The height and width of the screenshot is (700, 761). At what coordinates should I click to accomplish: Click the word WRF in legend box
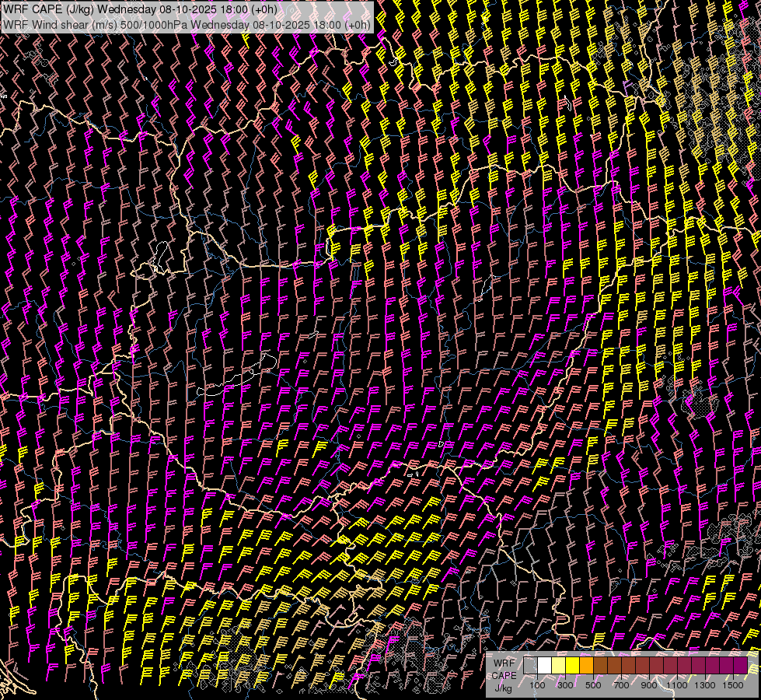(504, 663)
